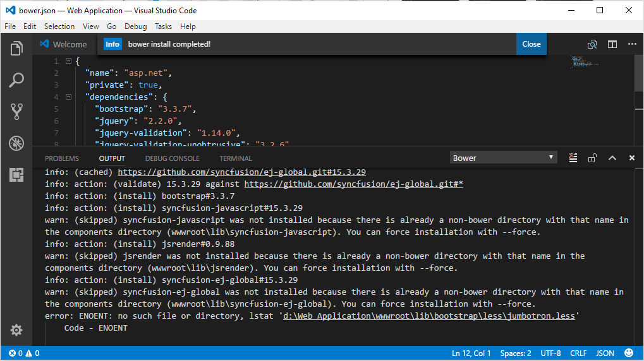
Task: Click the "asp.net" name value
Action: tap(146, 73)
